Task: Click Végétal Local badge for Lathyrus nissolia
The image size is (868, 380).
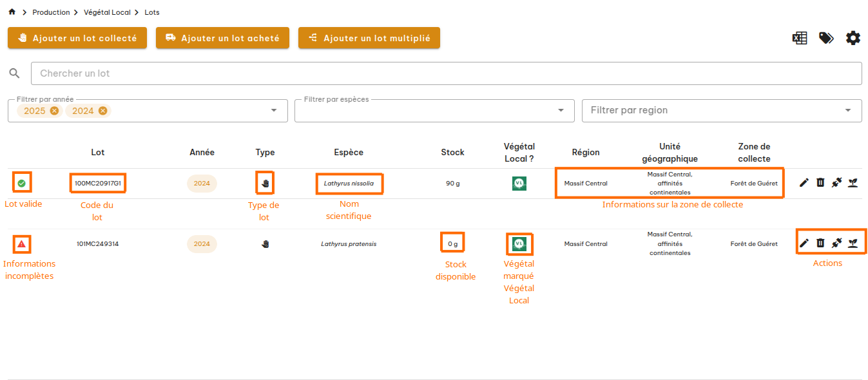Action: [519, 184]
